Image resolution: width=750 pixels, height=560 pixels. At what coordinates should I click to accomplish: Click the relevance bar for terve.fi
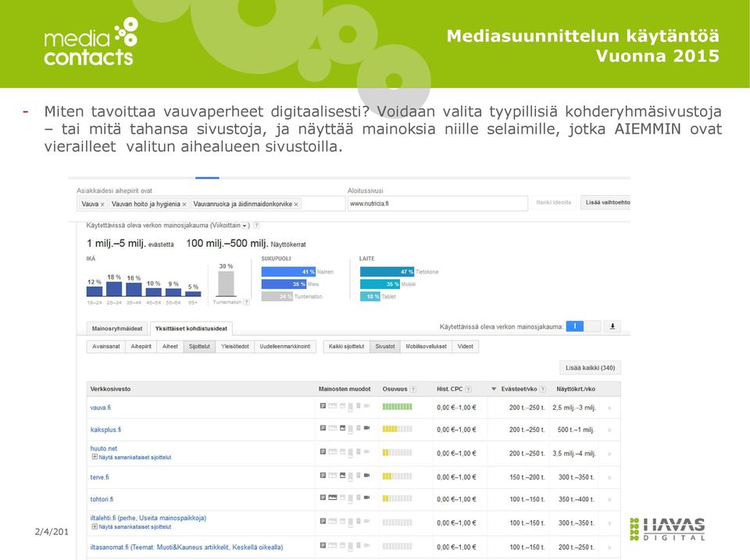point(397,476)
